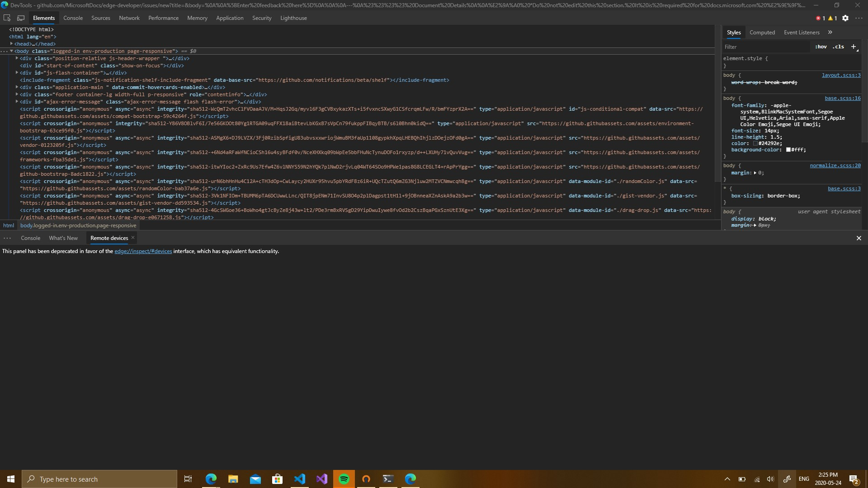
Task: Launch Spotify from the taskbar
Action: coord(344,479)
